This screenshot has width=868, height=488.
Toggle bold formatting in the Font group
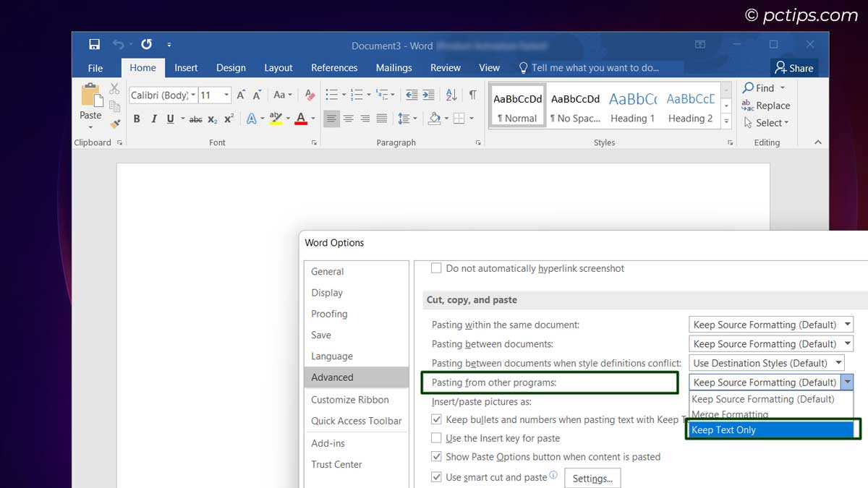(x=137, y=119)
